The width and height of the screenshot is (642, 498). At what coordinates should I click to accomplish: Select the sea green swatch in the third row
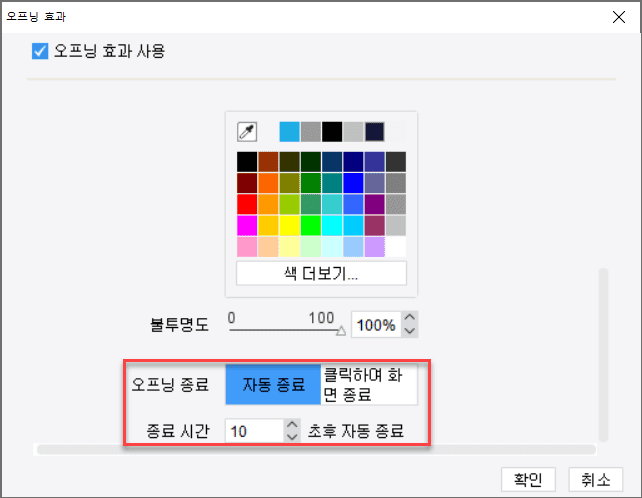311,204
